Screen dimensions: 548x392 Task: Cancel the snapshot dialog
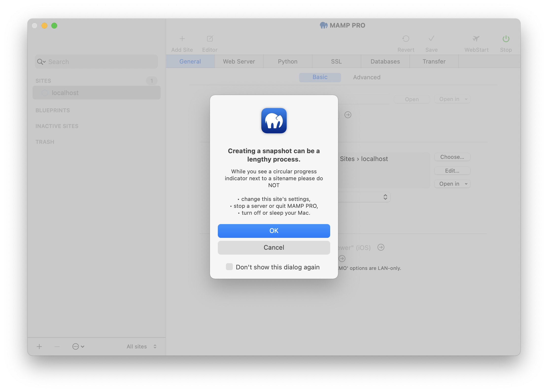[x=274, y=247]
